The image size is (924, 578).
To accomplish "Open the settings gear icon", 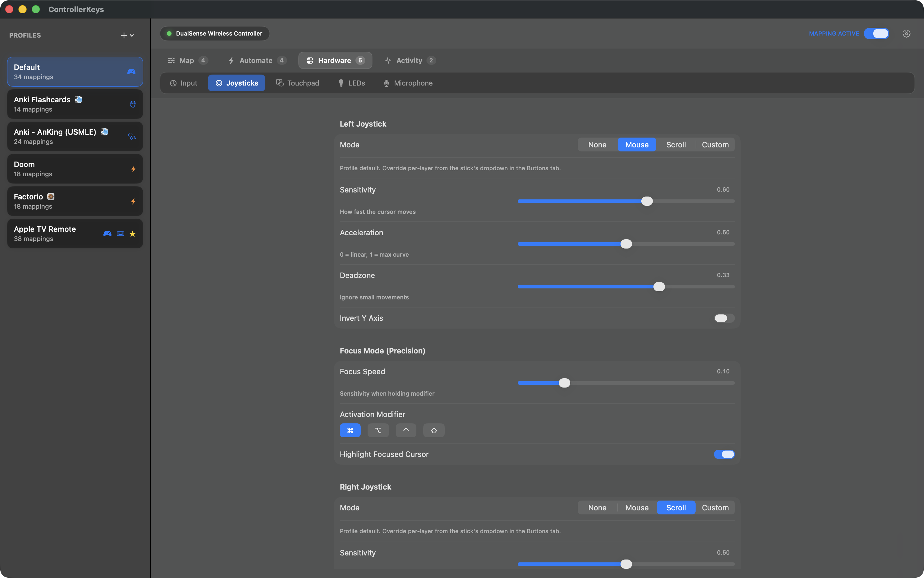I will pyautogui.click(x=906, y=34).
